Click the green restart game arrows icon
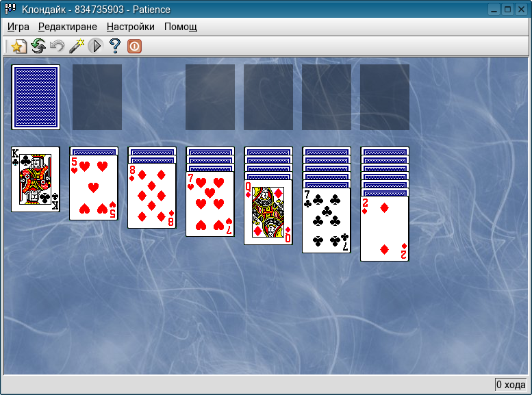532x395 pixels. [x=38, y=47]
